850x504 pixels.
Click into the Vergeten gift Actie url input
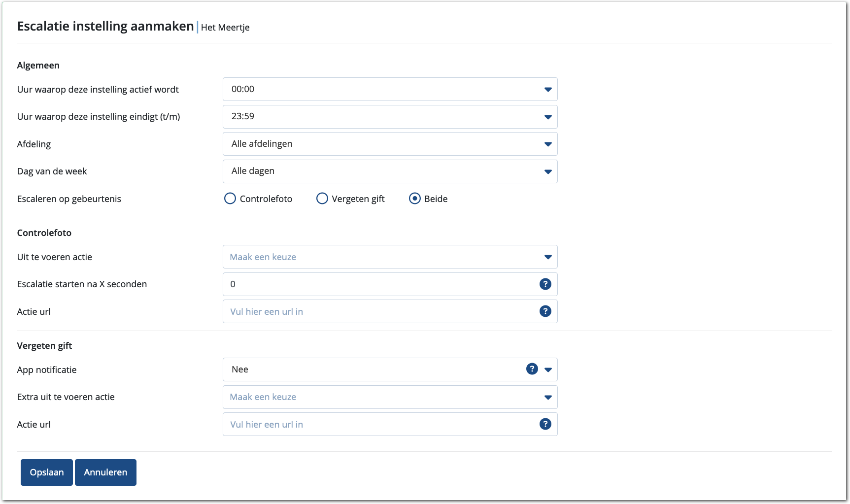[379, 424]
